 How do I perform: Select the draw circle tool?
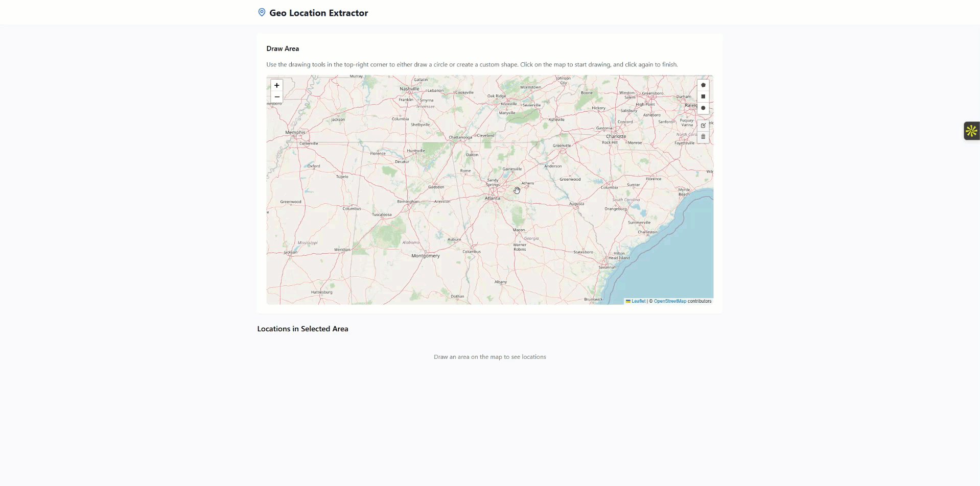coord(703,108)
